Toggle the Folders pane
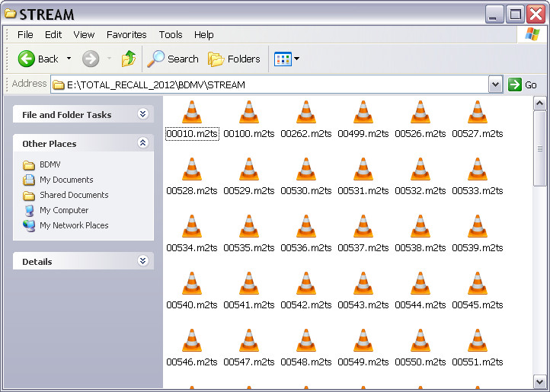The image size is (550, 392). [234, 59]
